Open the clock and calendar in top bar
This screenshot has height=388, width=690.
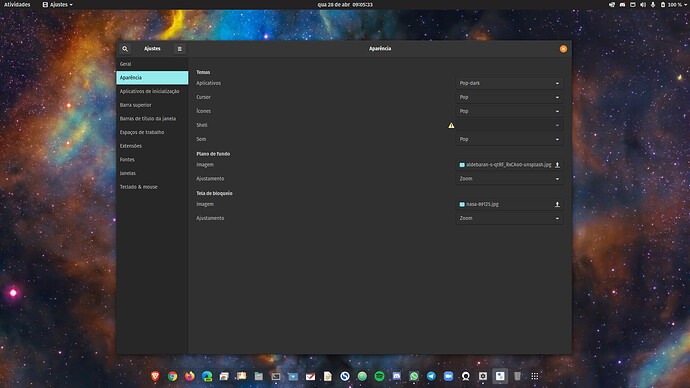[345, 4]
